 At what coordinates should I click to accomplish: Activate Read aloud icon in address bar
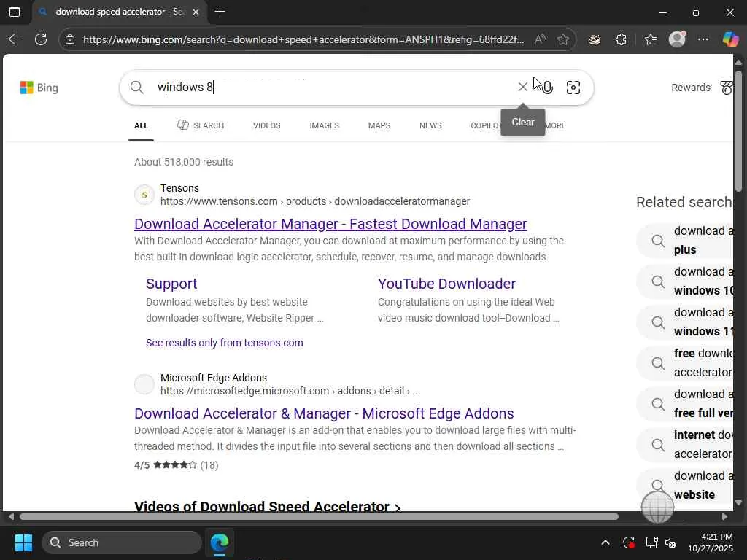540,39
